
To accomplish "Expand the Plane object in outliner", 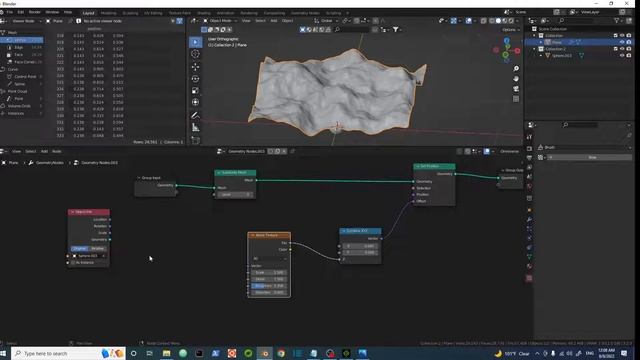I will tap(541, 42).
